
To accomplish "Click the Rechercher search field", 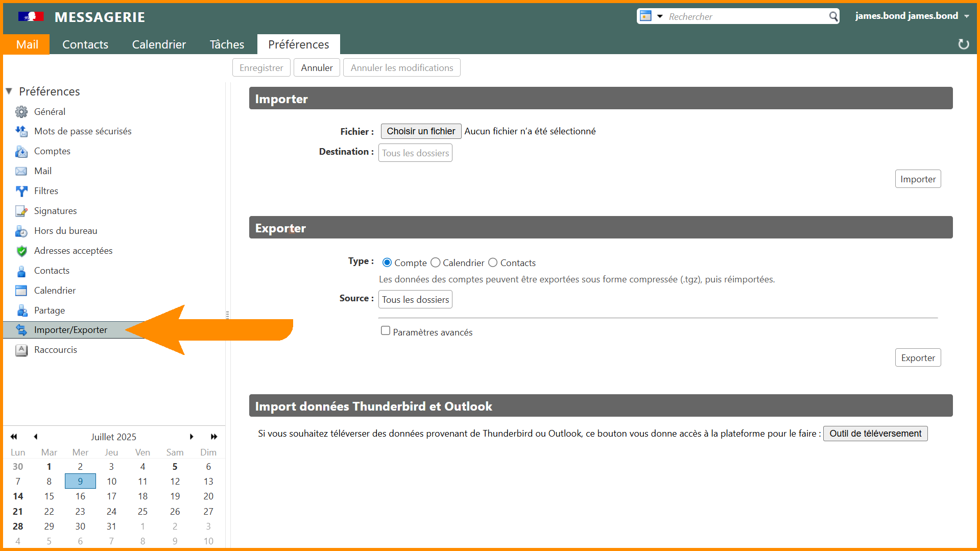I will pos(746,16).
